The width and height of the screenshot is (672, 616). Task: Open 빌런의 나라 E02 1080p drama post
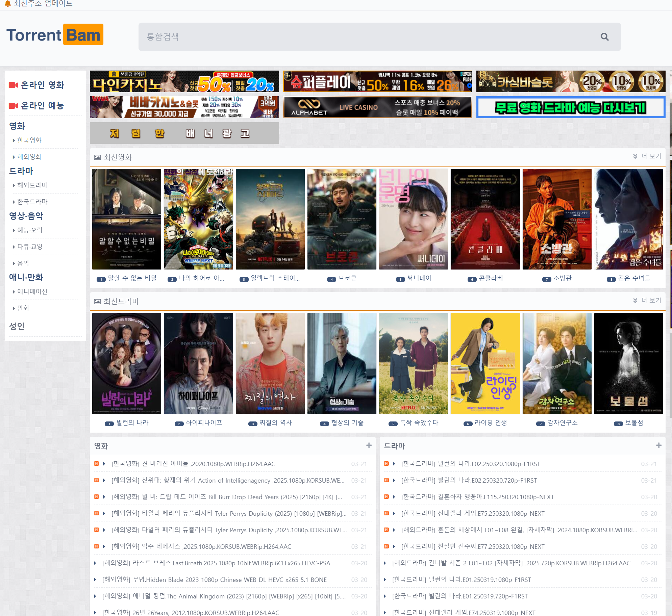471,464
